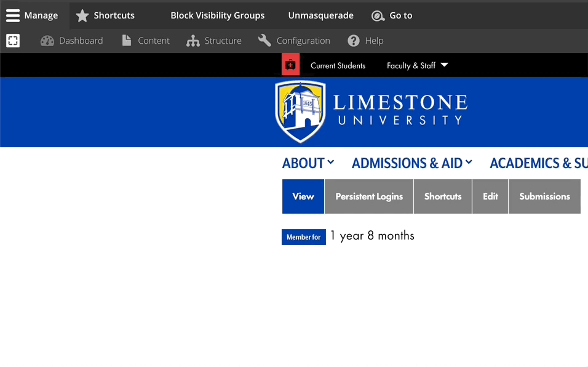Image resolution: width=588 pixels, height=367 pixels.
Task: Click the Go to search icon
Action: point(378,16)
